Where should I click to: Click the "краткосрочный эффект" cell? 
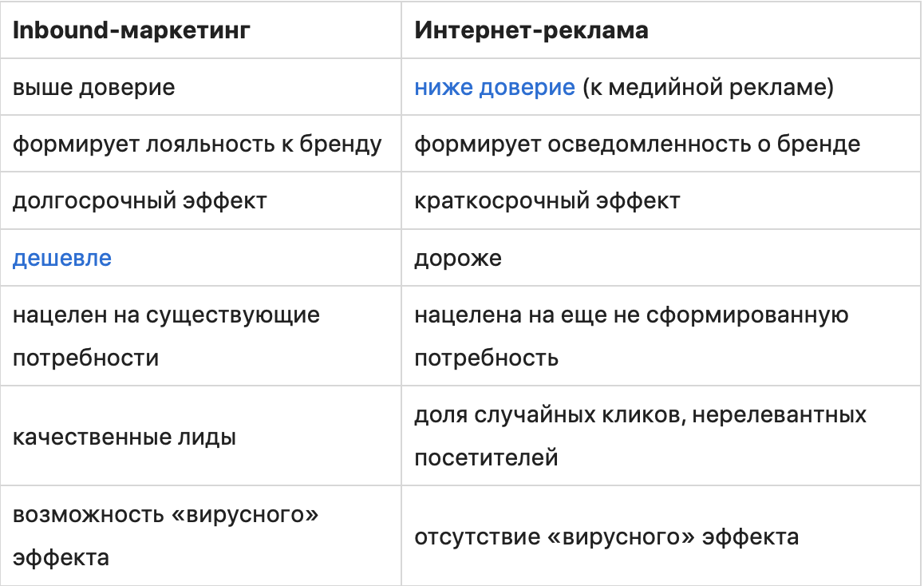(547, 200)
